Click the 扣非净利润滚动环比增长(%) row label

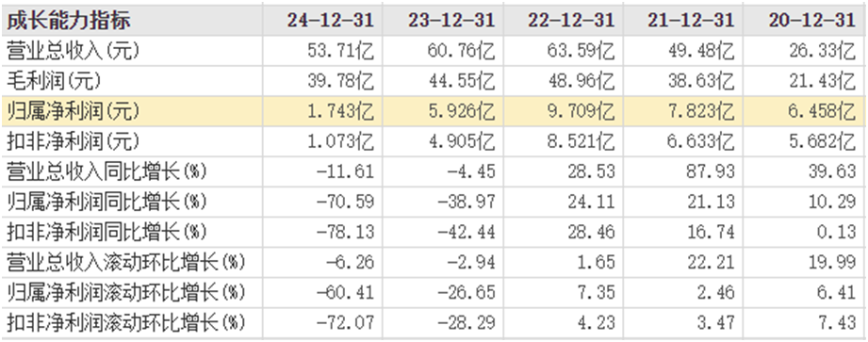click(125, 322)
